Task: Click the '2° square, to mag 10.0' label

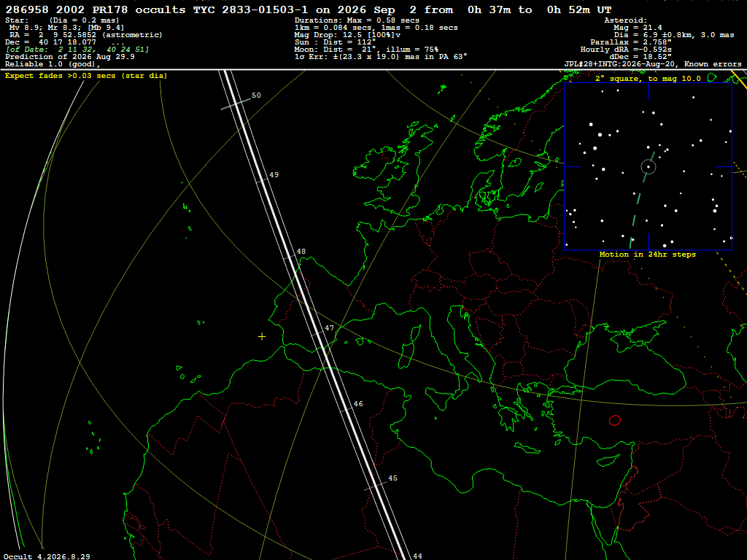Action: (x=648, y=79)
